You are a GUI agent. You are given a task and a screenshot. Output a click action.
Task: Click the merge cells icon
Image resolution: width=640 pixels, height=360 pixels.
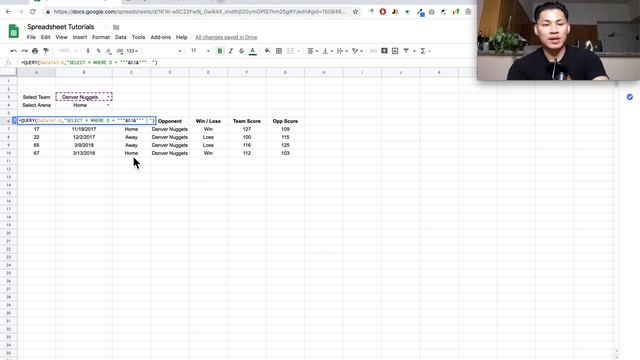click(x=290, y=51)
